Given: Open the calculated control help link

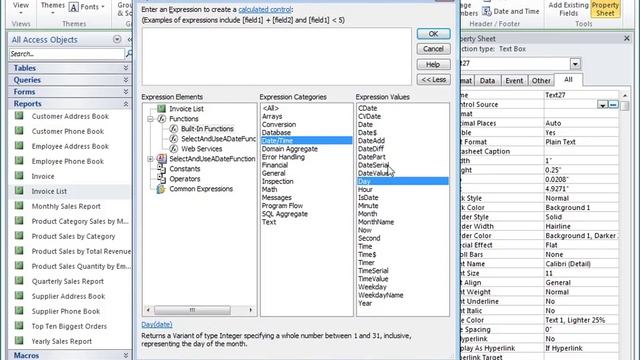Looking at the screenshot, I should tap(264, 9).
